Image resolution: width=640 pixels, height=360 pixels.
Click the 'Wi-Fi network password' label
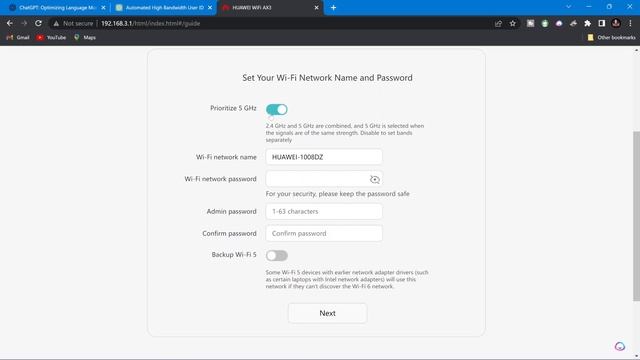point(220,179)
